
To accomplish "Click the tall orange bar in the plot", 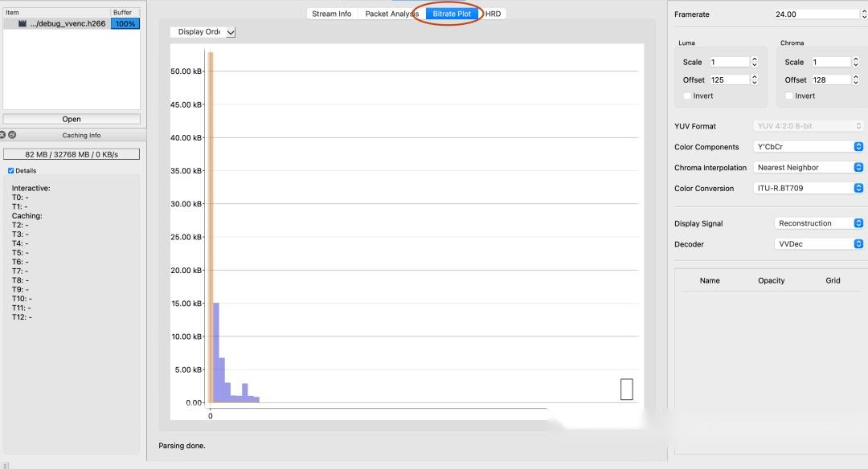I will (x=211, y=226).
